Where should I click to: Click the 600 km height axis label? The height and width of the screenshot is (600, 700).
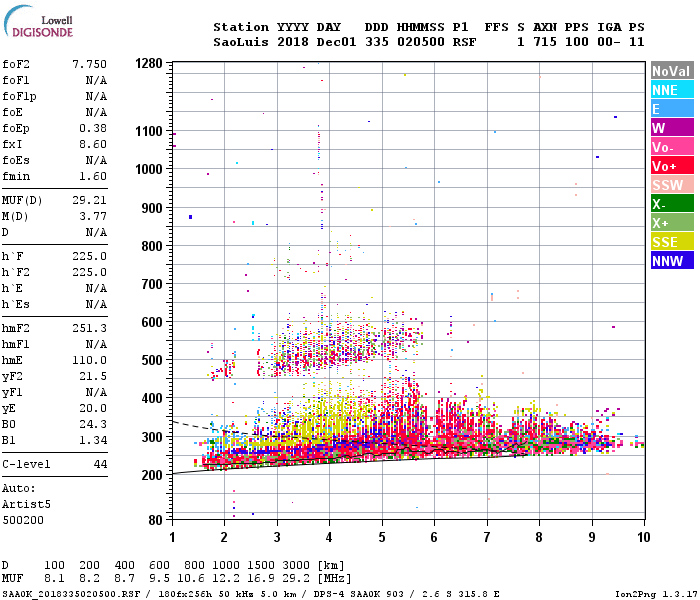click(x=152, y=322)
